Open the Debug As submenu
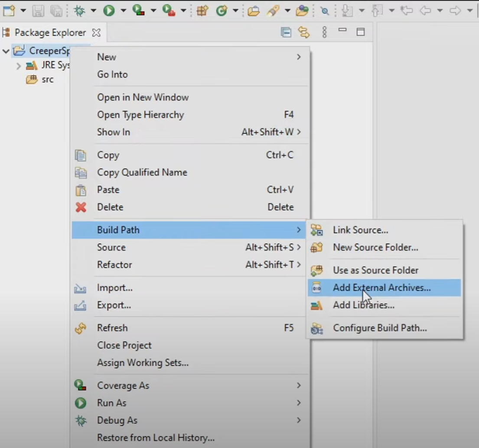479x448 pixels. tap(190, 421)
